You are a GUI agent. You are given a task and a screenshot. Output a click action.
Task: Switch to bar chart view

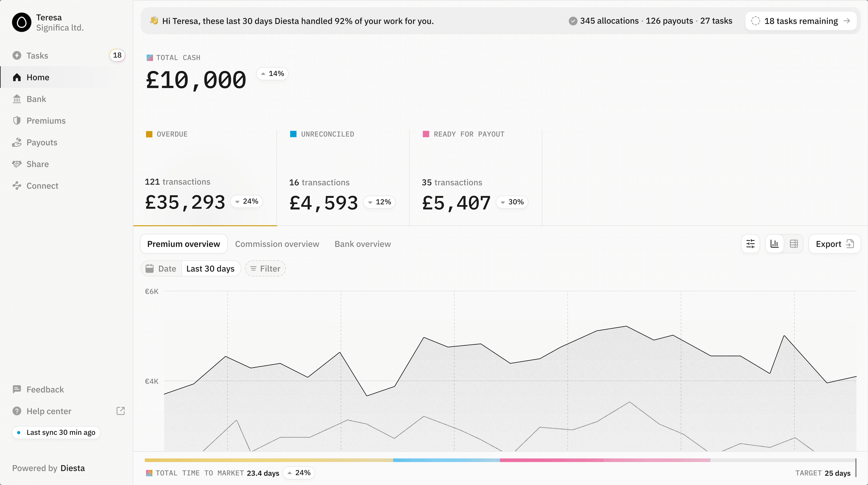pyautogui.click(x=775, y=244)
